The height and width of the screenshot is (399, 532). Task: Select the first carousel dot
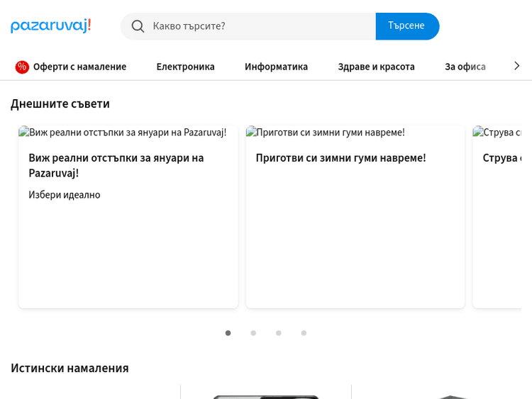pyautogui.click(x=228, y=333)
